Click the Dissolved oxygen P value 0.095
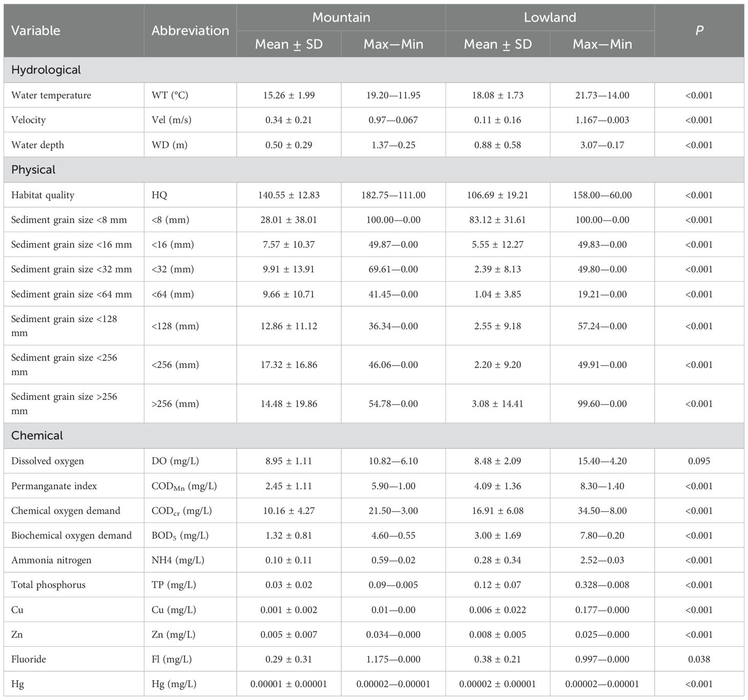Image resolution: width=748 pixels, height=700 pixels. coord(699,461)
